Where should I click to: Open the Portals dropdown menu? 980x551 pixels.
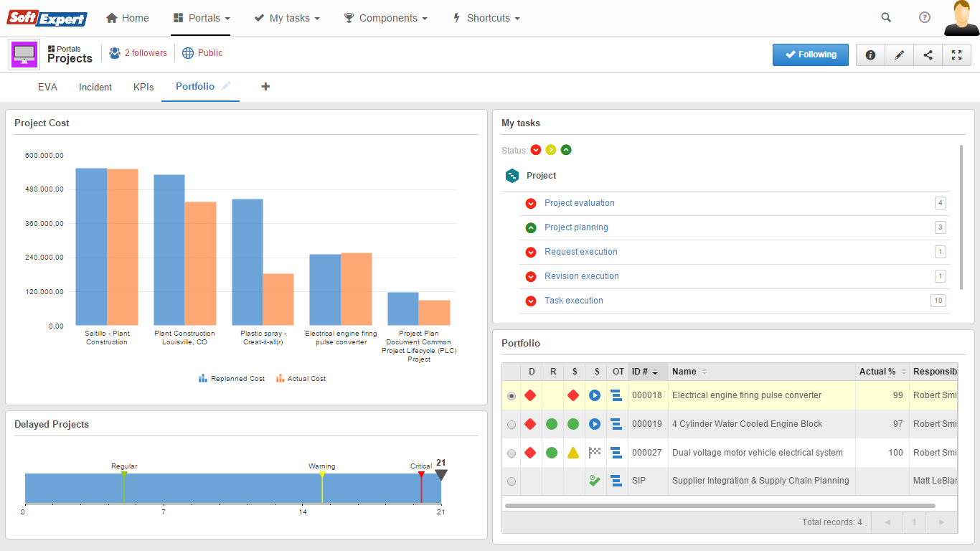[202, 18]
